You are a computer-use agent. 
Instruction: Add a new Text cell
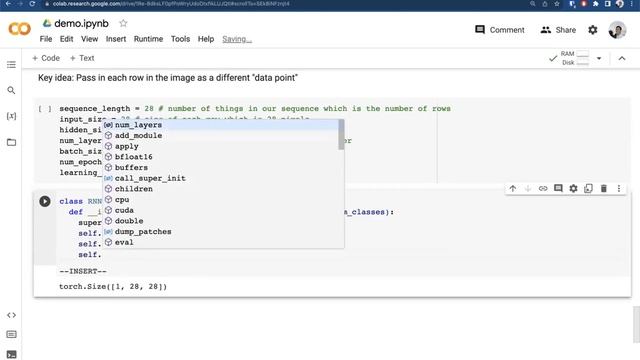coord(82,58)
